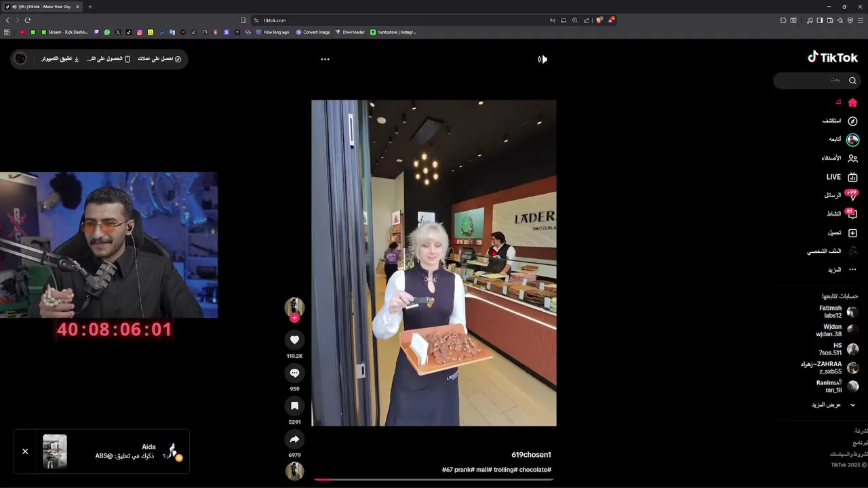Viewport: 868px width, 488px height.
Task: Open the Stream - Kick Dashboard bookmark
Action: coord(64,32)
